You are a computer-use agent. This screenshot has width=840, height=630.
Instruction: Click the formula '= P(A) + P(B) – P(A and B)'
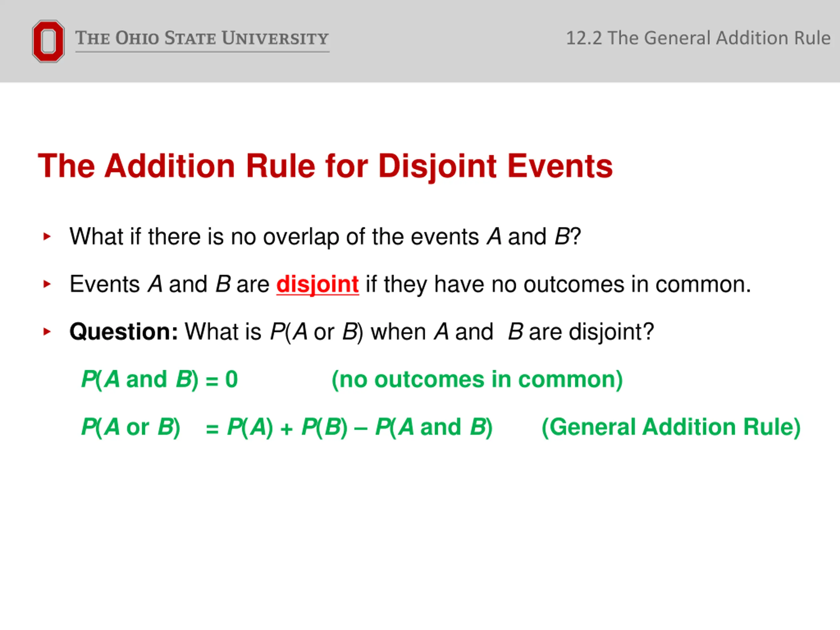pos(349,428)
